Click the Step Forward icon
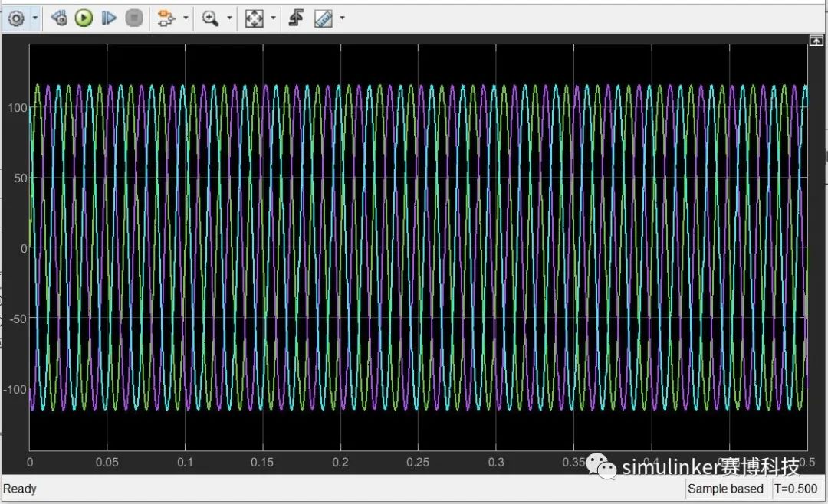828x504 pixels. [109, 18]
